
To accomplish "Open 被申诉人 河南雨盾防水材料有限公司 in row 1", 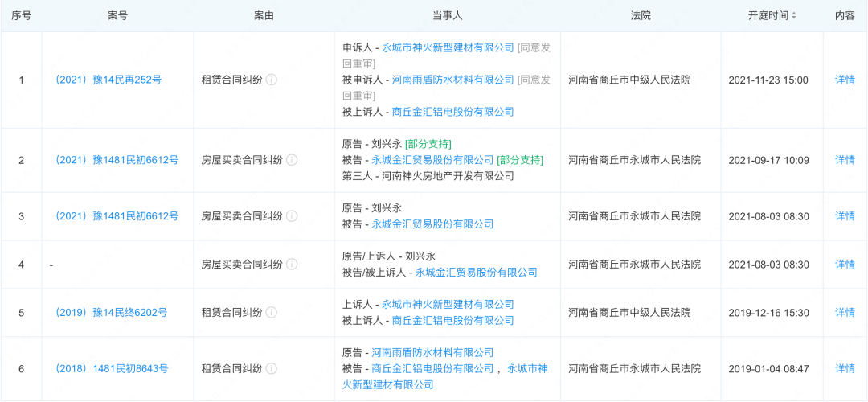I will (x=452, y=80).
